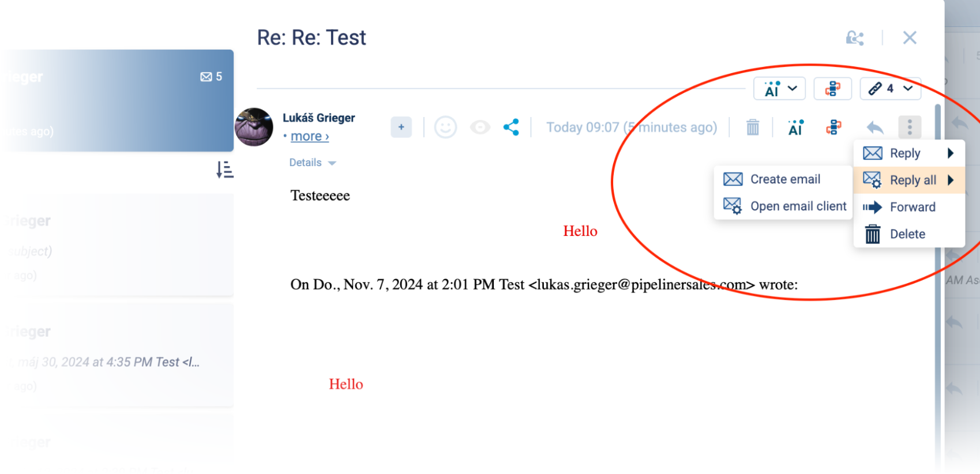The width and height of the screenshot is (980, 474).
Task: Expand the Details section
Action: coord(312,163)
